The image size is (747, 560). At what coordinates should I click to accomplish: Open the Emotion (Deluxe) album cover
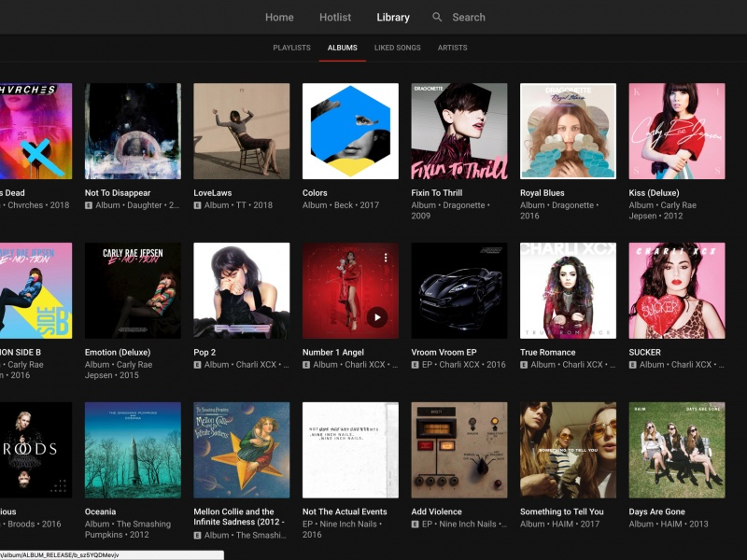(x=133, y=291)
